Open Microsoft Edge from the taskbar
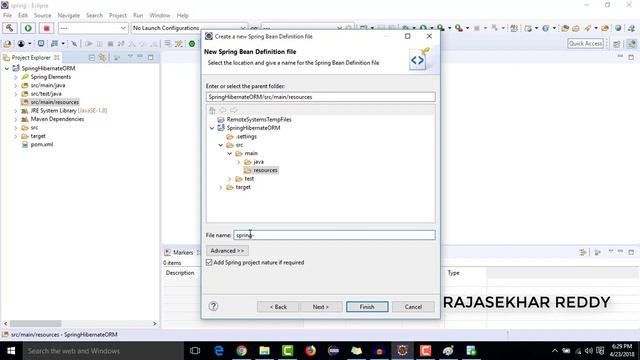The height and width of the screenshot is (360, 640). (219, 351)
